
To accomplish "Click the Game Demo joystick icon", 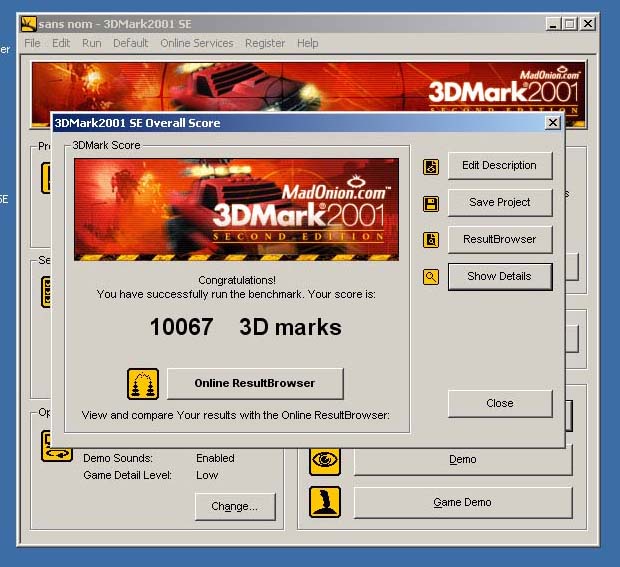I will tap(325, 502).
